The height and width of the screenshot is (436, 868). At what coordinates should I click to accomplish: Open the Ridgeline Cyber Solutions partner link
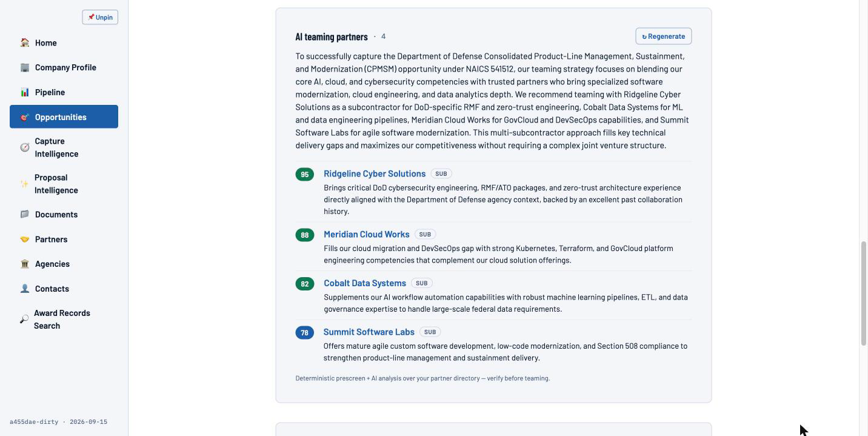(x=375, y=173)
